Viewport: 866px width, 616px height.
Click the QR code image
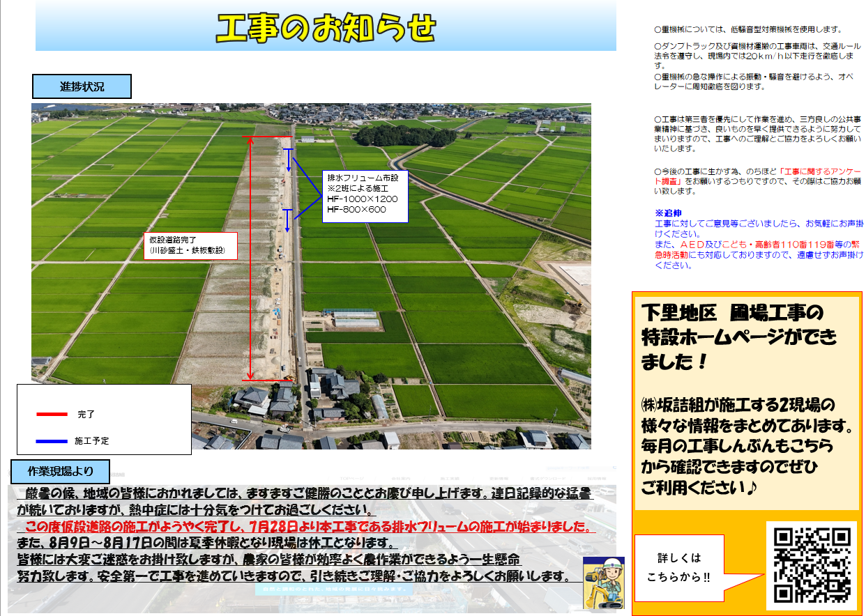(812, 565)
